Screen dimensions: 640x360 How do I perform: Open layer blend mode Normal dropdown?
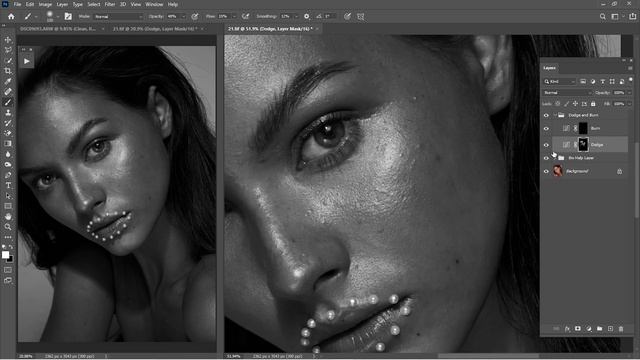click(567, 93)
